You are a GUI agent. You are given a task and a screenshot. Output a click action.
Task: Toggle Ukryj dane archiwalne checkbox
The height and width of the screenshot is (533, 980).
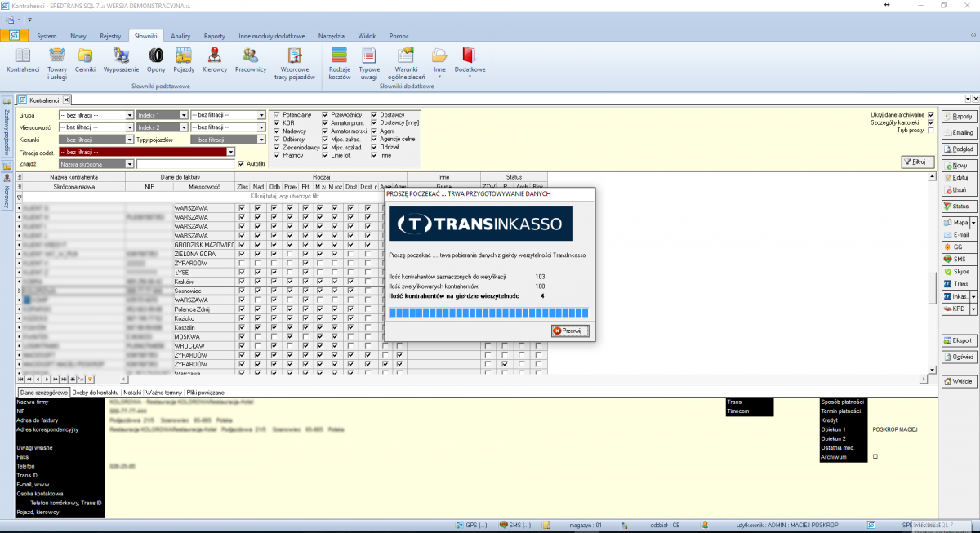930,115
